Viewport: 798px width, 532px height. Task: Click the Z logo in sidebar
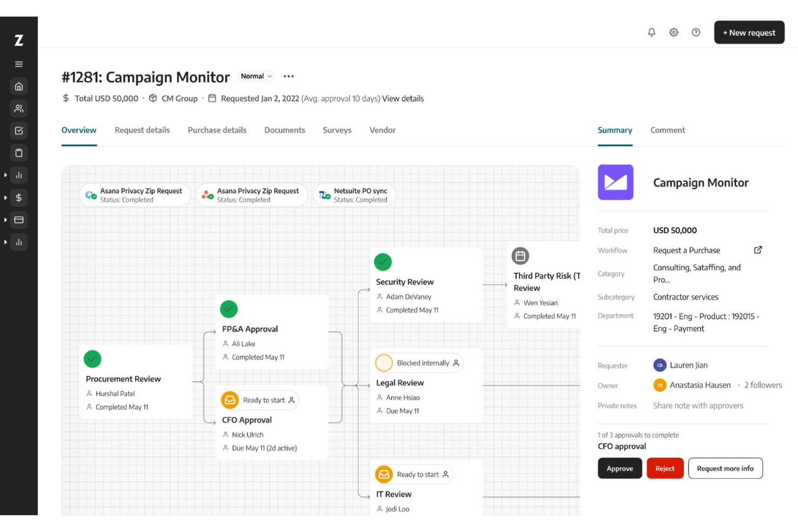(x=19, y=40)
